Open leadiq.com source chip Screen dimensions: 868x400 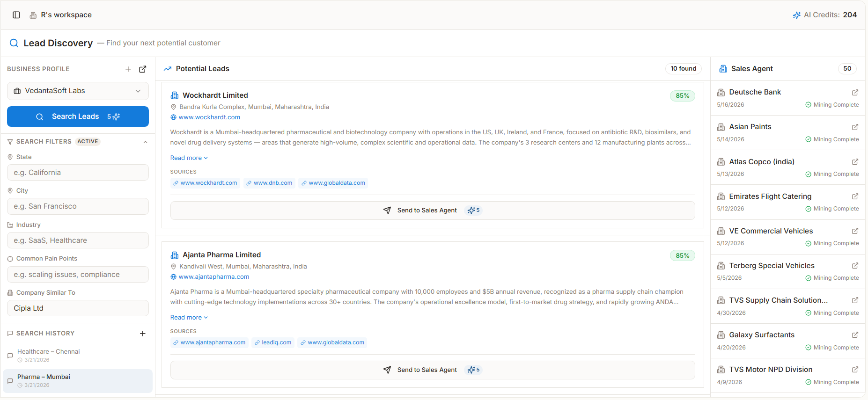(273, 342)
